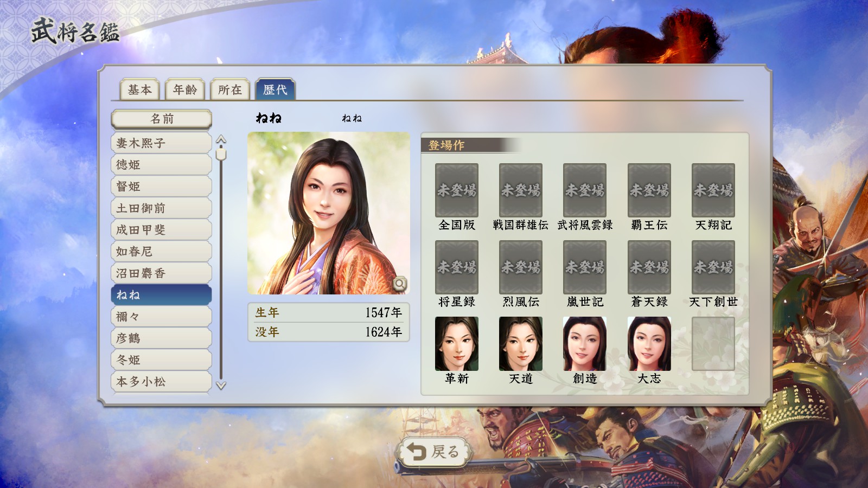
Task: Click the 武将風雲録 未登場 tile
Action: (585, 190)
